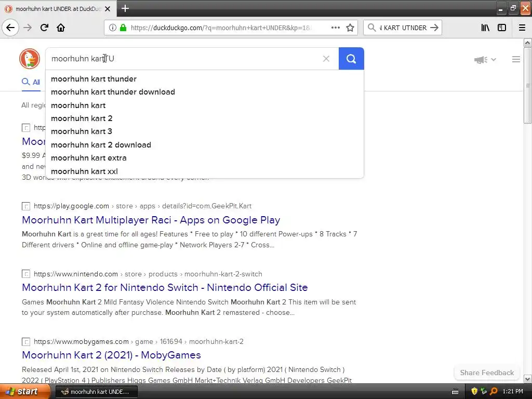Image resolution: width=532 pixels, height=399 pixels.
Task: Open the browser home page icon
Action: click(61, 28)
